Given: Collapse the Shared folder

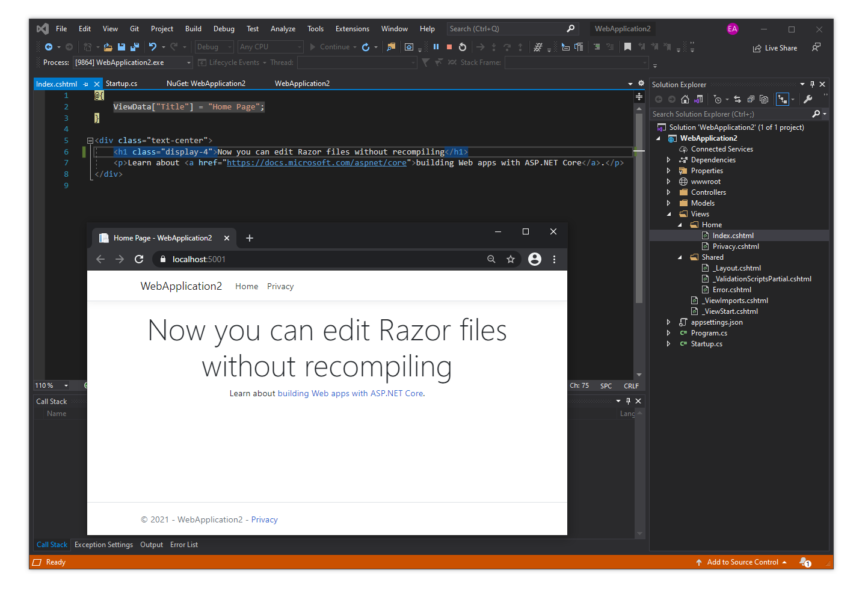Looking at the screenshot, I should [x=680, y=257].
